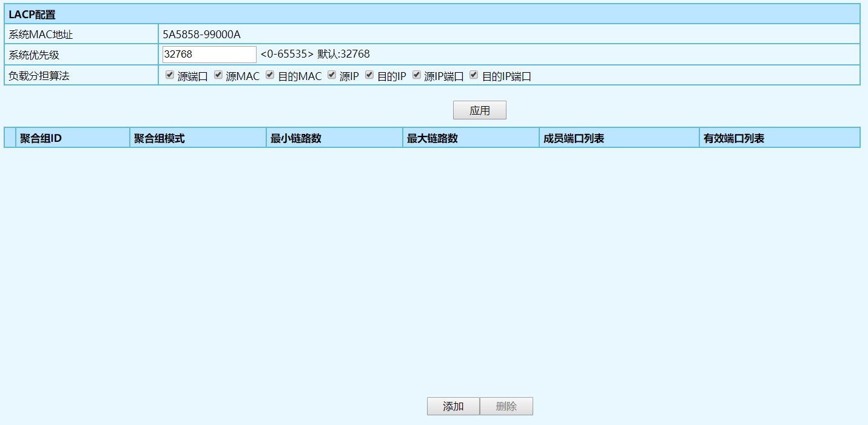Disable the 目的MAC checkbox
Screen dimensions: 868x425
(x=271, y=75)
